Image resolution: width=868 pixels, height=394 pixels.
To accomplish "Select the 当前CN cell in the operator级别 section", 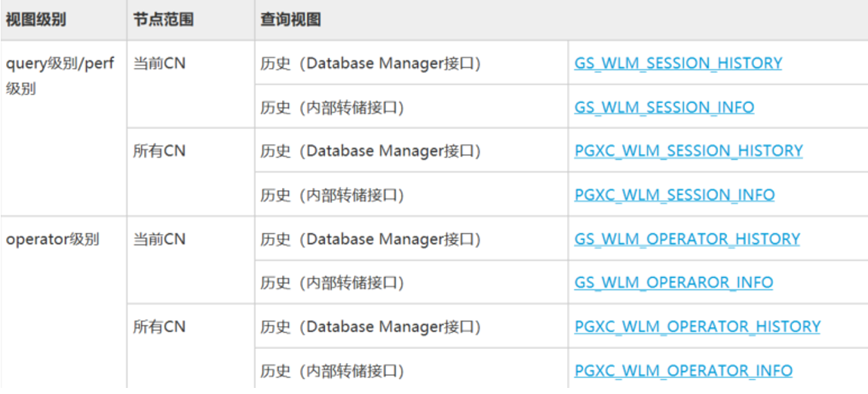I will tap(159, 239).
